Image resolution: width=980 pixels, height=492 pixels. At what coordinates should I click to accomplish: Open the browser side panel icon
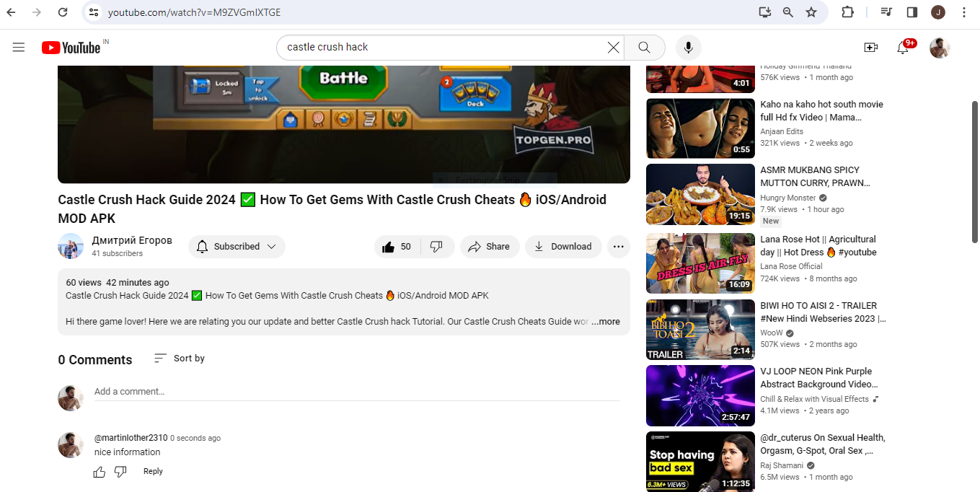point(911,12)
